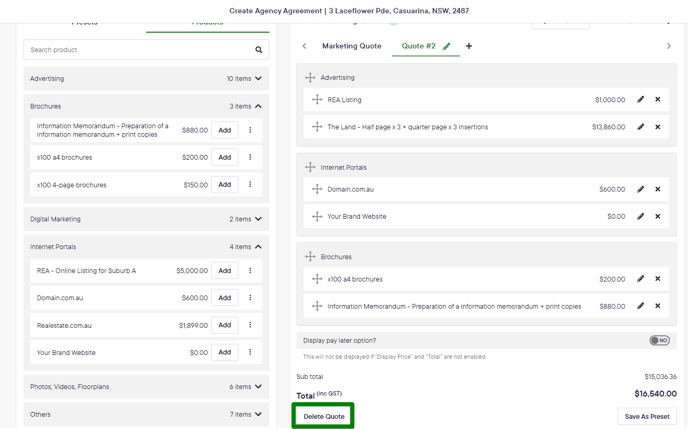Viewport: 688px width, 429px height.
Task: Edit the REA Listing line item
Action: 641,100
